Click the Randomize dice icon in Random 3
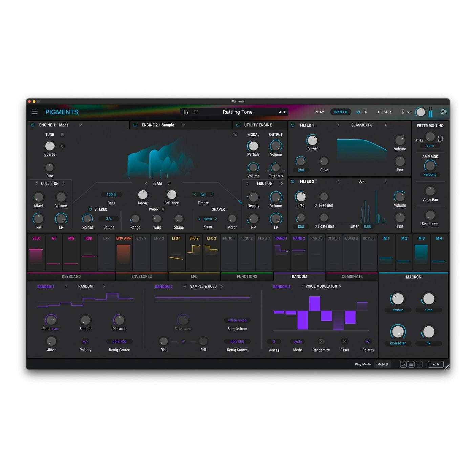 [321, 341]
